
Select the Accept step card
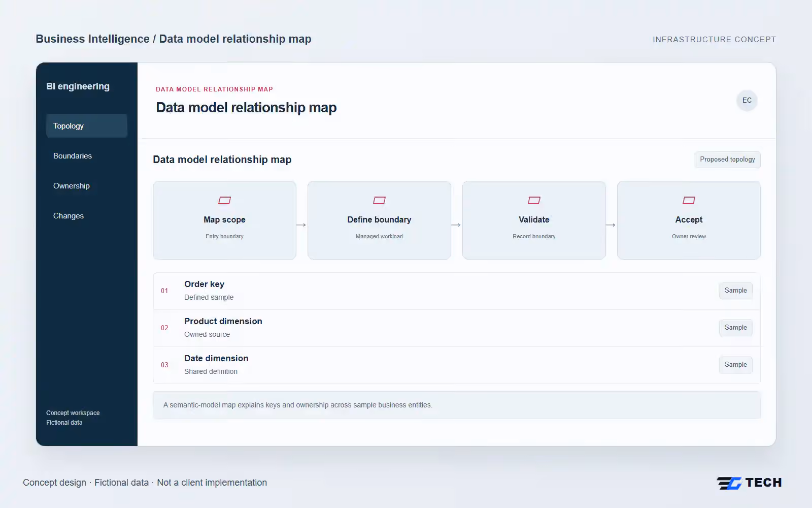pos(689,220)
